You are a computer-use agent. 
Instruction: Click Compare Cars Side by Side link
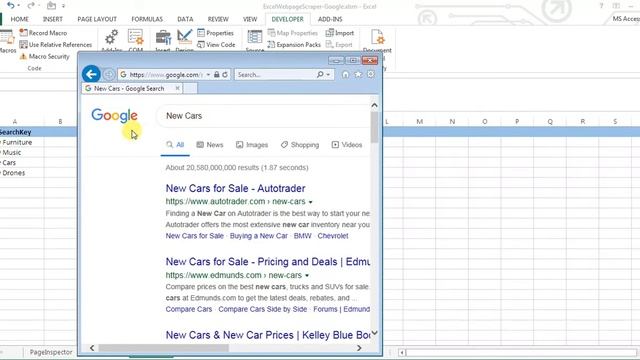coord(262,309)
